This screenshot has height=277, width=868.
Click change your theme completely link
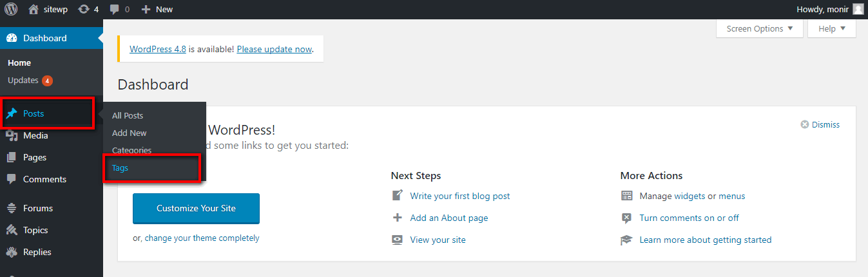pyautogui.click(x=202, y=238)
